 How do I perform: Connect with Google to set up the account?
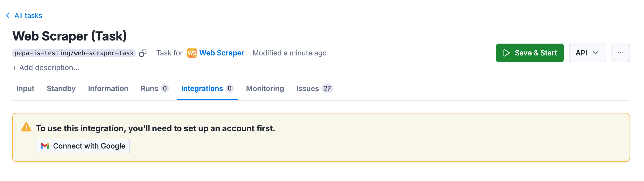(x=82, y=146)
